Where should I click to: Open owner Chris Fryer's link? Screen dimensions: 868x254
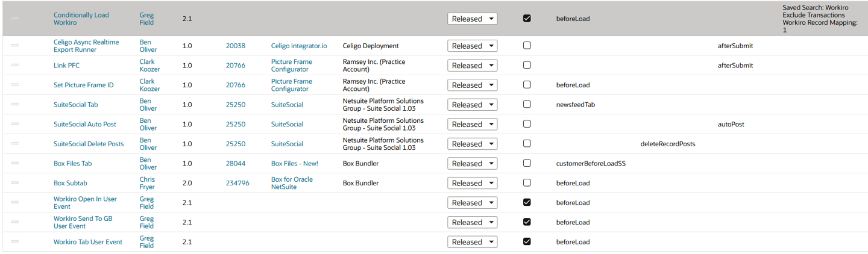(147, 183)
